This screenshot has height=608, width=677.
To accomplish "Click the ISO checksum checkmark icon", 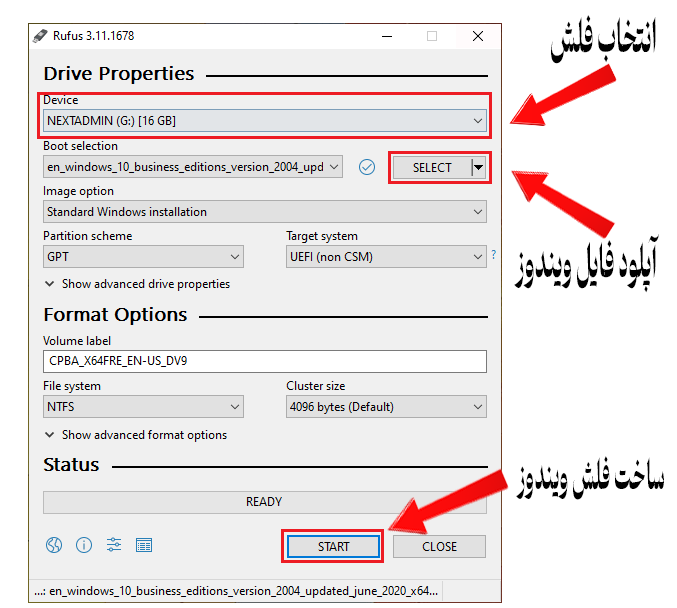I will [367, 167].
